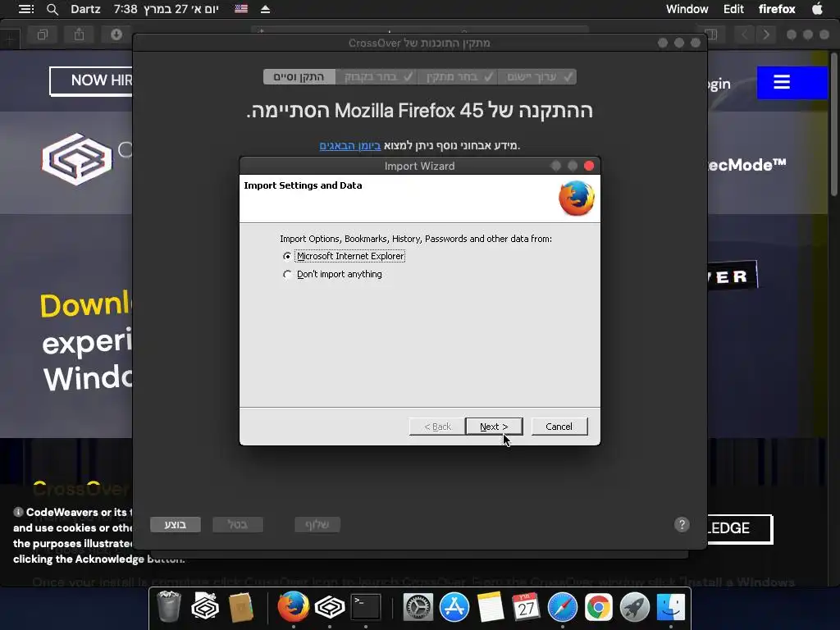Click the Safari downloads toolbar icon

(116, 34)
